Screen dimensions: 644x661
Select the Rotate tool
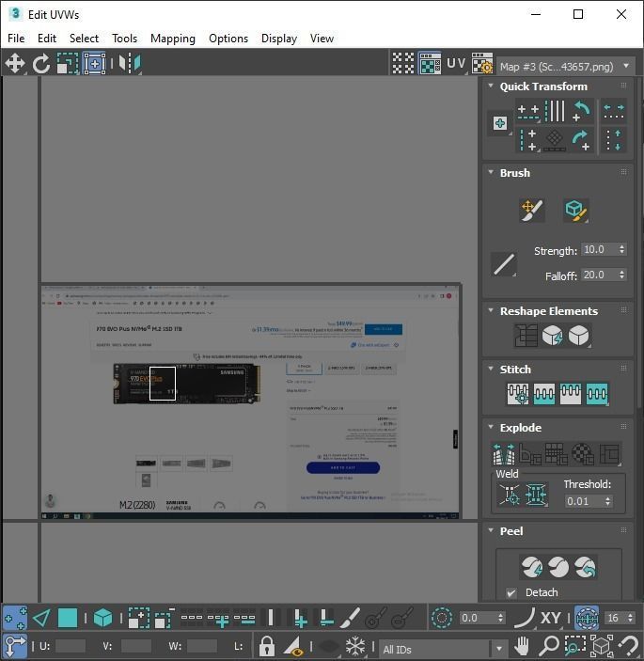coord(41,64)
